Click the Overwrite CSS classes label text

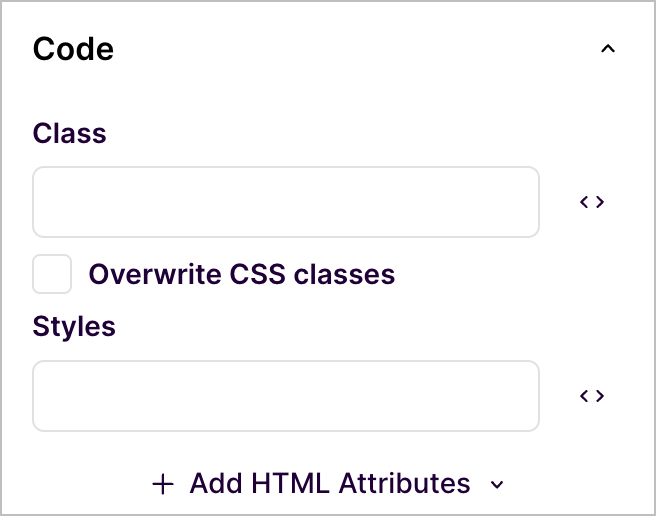coord(242,275)
